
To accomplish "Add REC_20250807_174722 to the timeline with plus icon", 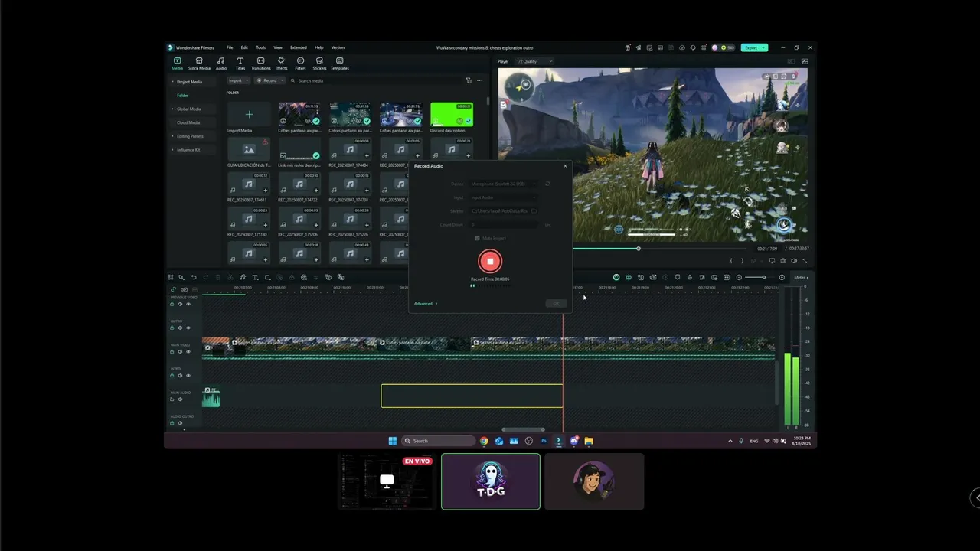I will pos(316,191).
